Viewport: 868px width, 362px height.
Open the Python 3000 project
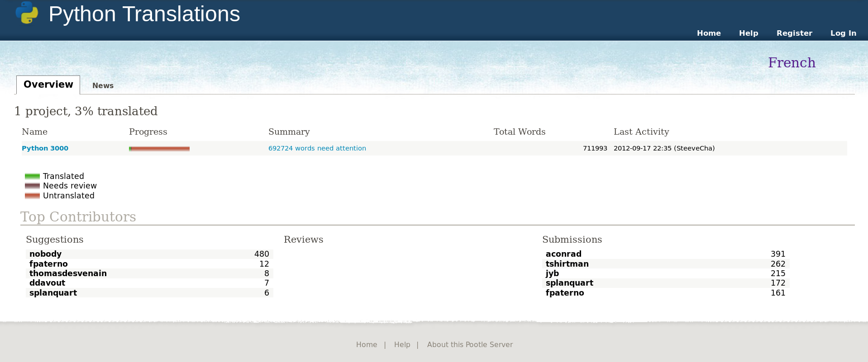(45, 148)
